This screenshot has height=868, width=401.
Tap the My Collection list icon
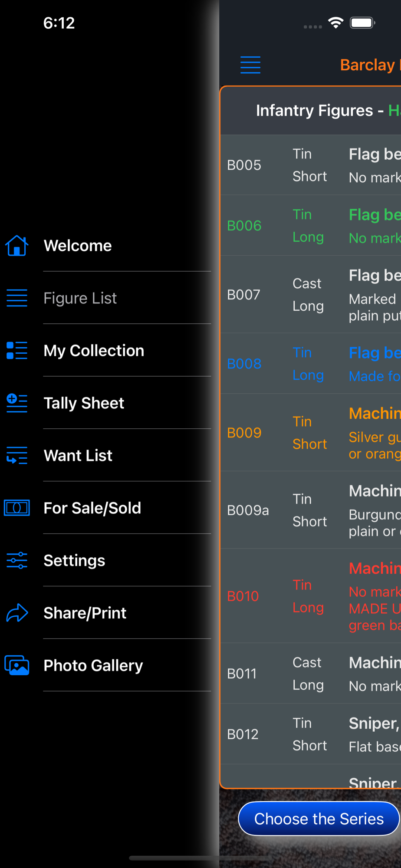(17, 351)
